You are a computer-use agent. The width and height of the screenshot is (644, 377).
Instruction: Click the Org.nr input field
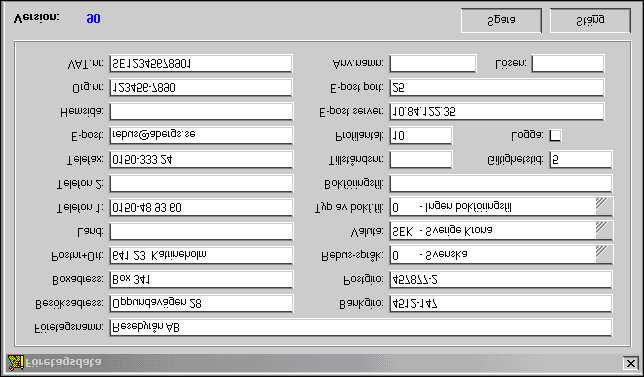tap(201, 87)
